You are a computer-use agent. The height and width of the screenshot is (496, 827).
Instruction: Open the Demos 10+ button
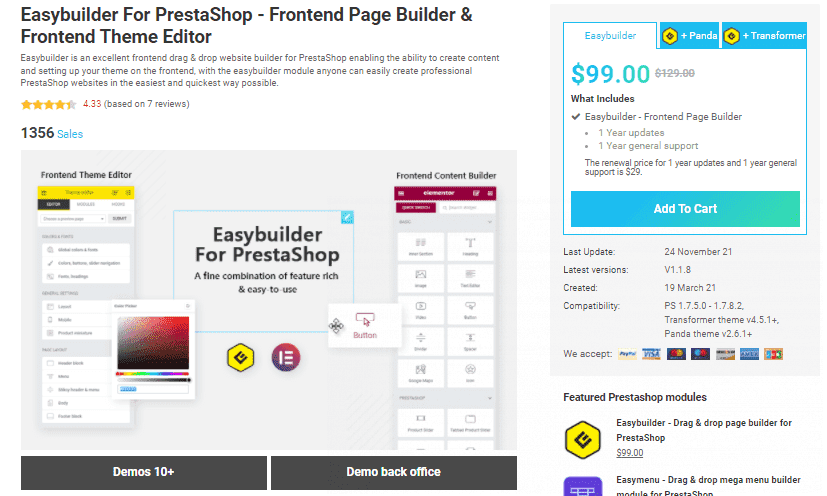pyautogui.click(x=144, y=472)
